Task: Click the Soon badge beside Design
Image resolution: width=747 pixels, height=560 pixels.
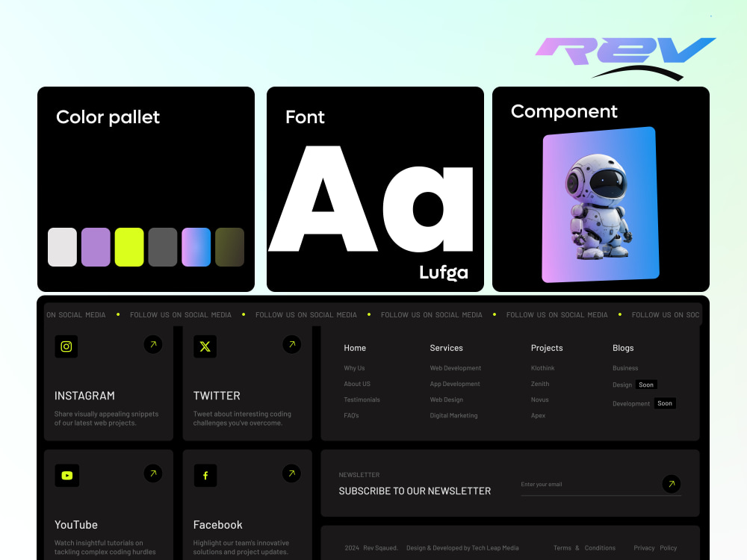Action: tap(646, 385)
